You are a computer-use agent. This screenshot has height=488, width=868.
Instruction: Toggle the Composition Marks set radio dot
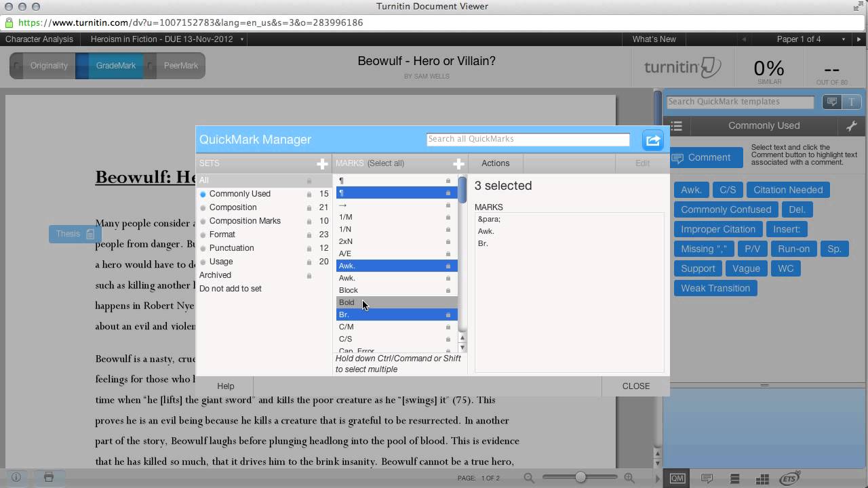[203, 221]
